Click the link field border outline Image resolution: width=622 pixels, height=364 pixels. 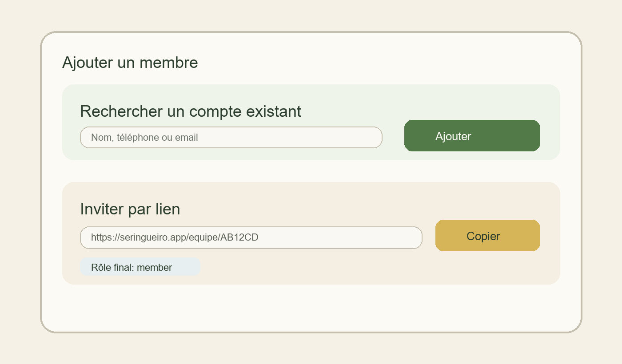251,228
